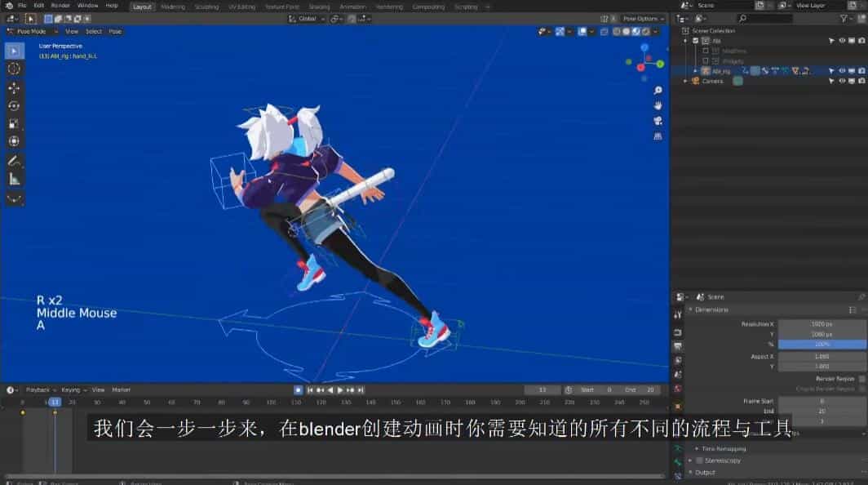Select the Rotate tool in the toolbar
Screen dimensions: 868x485
click(15, 105)
